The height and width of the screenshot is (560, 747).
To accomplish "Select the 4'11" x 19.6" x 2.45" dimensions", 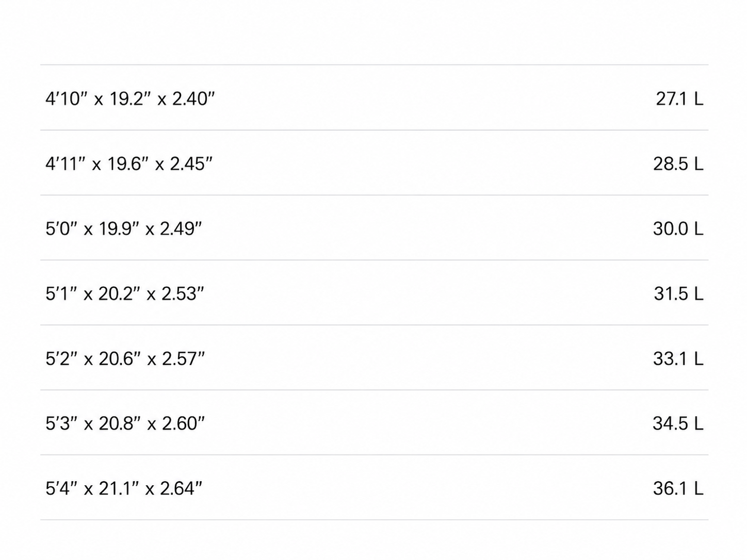I will coord(129,163).
